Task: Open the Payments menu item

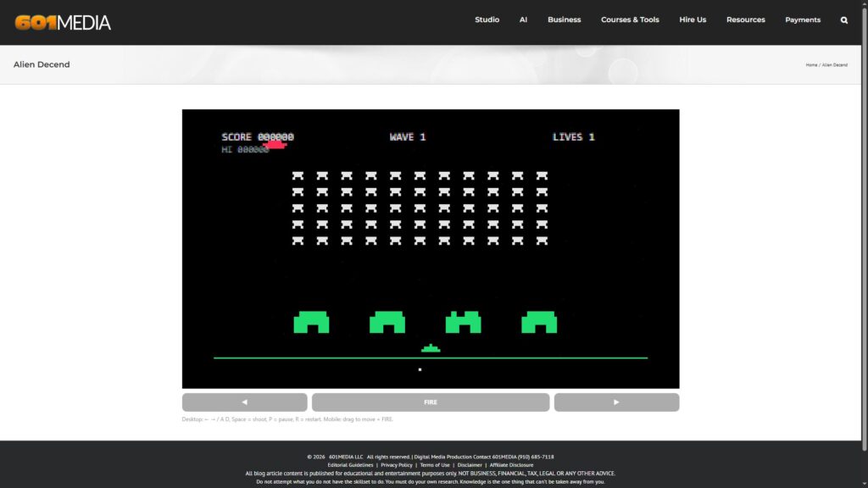Action: (x=802, y=19)
